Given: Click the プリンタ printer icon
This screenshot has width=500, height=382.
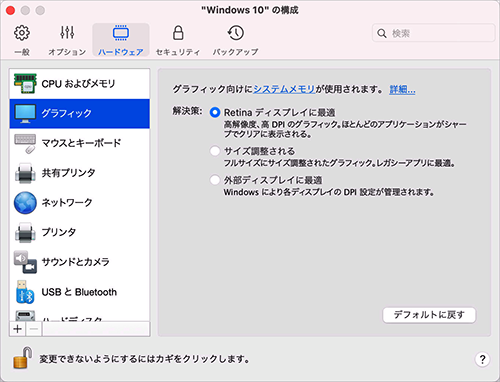Looking at the screenshot, I should pos(25,233).
